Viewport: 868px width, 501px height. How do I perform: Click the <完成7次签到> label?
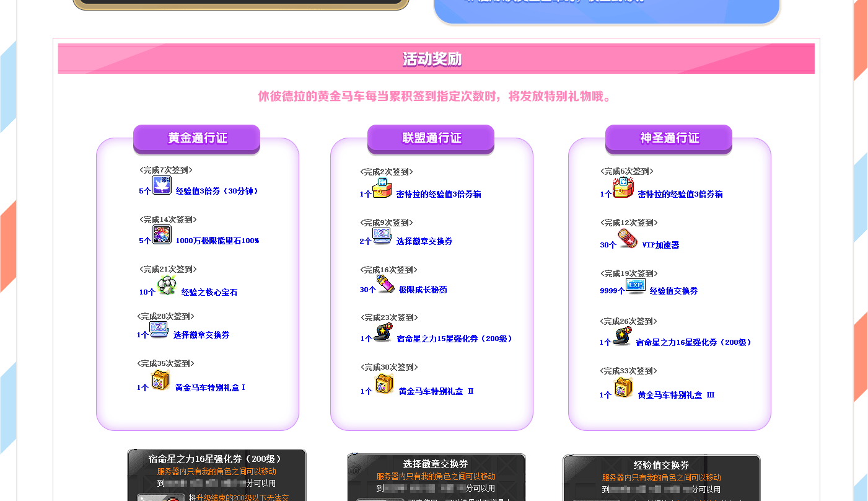point(165,170)
